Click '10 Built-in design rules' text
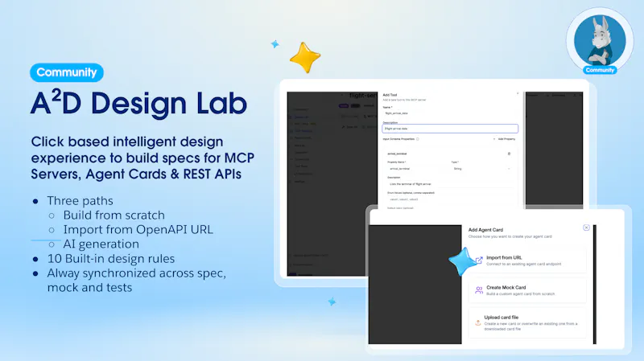This screenshot has height=361, width=644. click(x=111, y=259)
